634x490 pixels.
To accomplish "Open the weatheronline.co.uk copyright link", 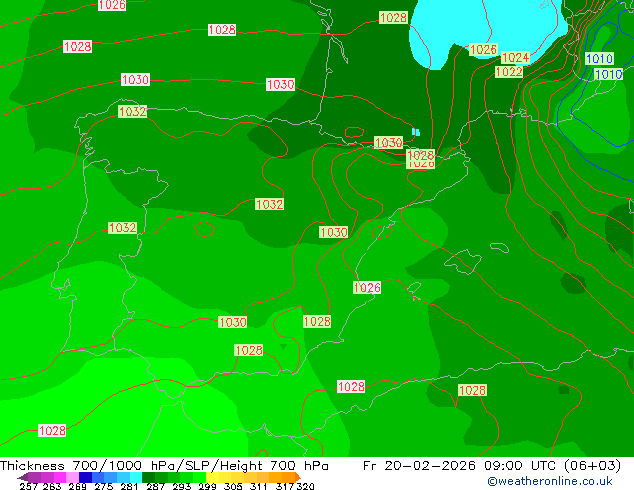I will (x=550, y=481).
